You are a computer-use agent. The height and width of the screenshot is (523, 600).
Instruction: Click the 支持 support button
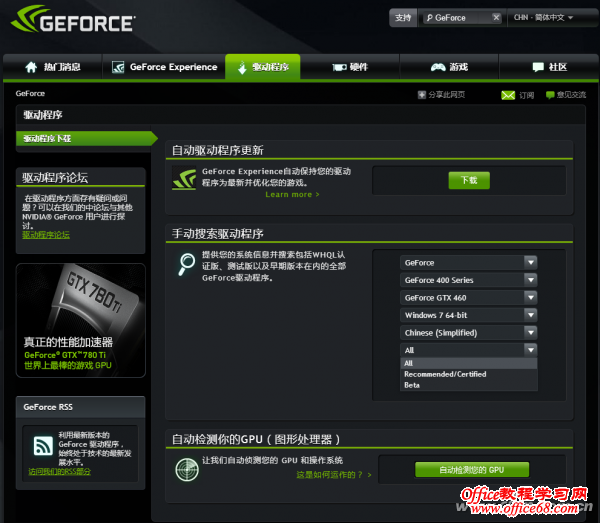click(x=403, y=18)
